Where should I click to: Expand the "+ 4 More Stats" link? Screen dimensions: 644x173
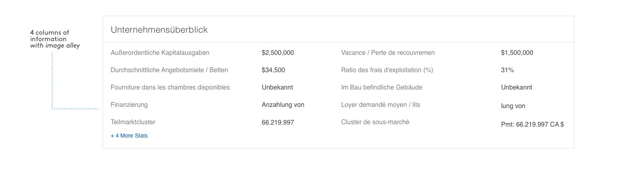pos(129,136)
